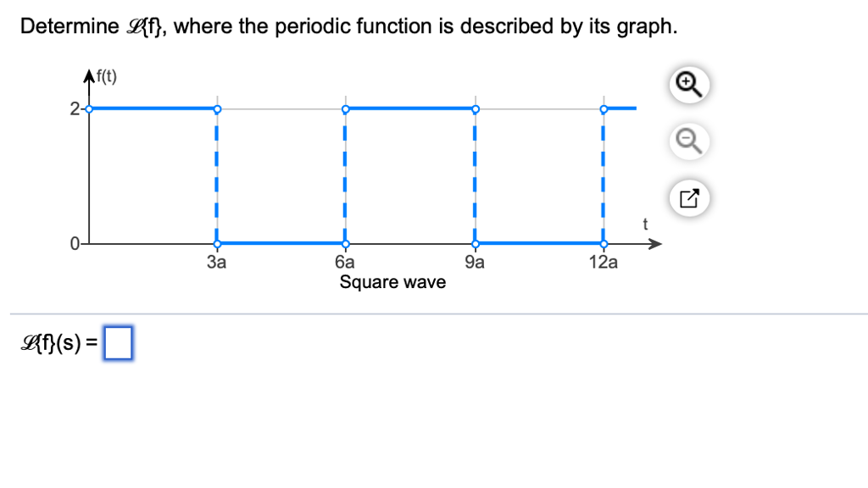Click the Square wave caption

pos(392,282)
